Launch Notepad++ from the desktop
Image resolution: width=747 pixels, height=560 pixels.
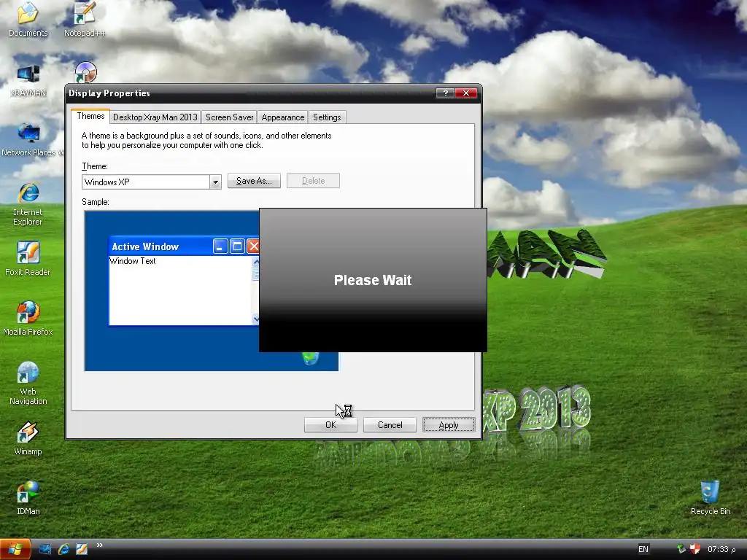pos(85,19)
